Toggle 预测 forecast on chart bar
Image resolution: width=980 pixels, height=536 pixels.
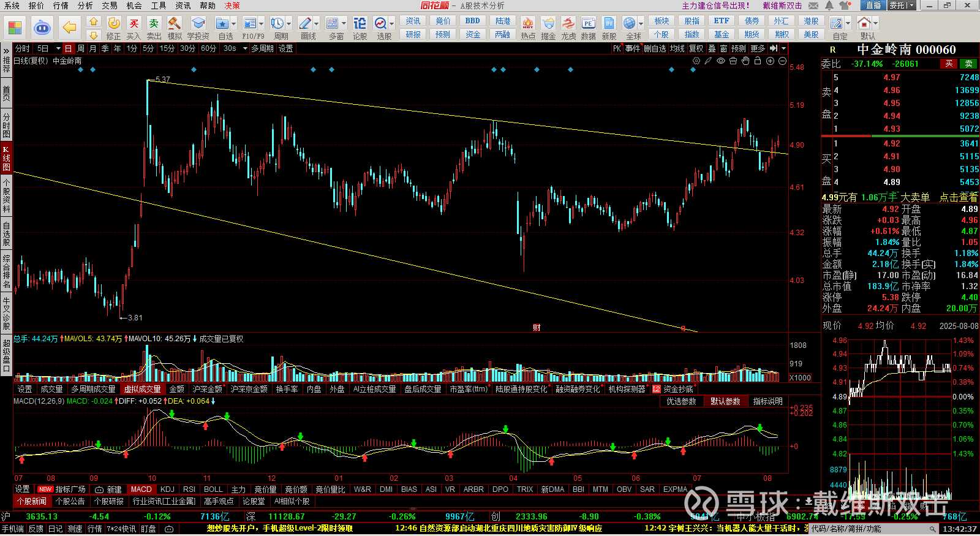pyautogui.click(x=739, y=48)
